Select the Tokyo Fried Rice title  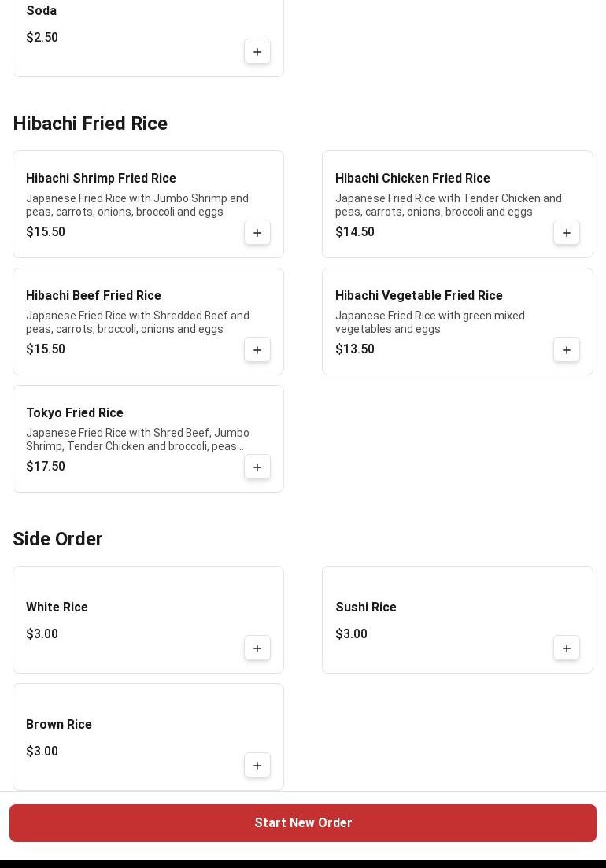[75, 413]
